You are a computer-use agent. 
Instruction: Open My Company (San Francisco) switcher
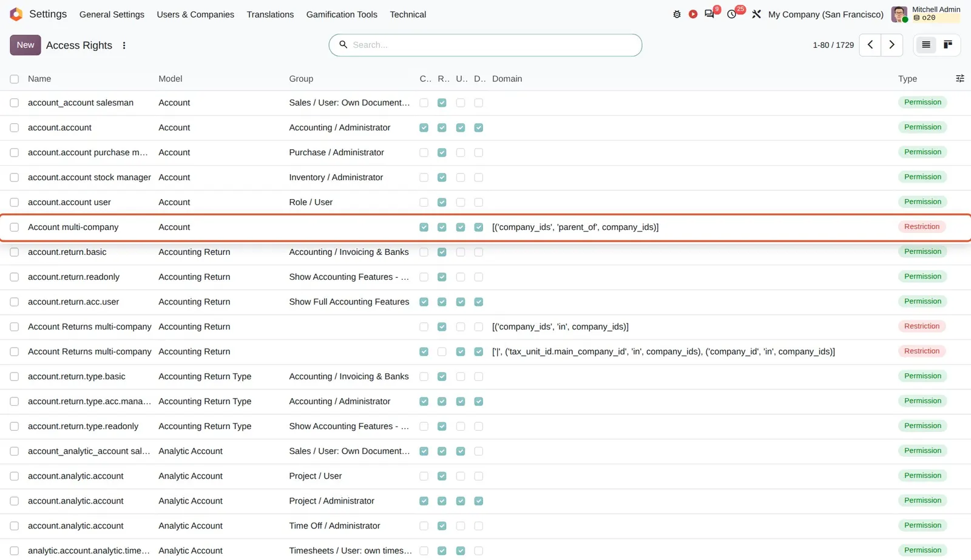[x=825, y=14]
